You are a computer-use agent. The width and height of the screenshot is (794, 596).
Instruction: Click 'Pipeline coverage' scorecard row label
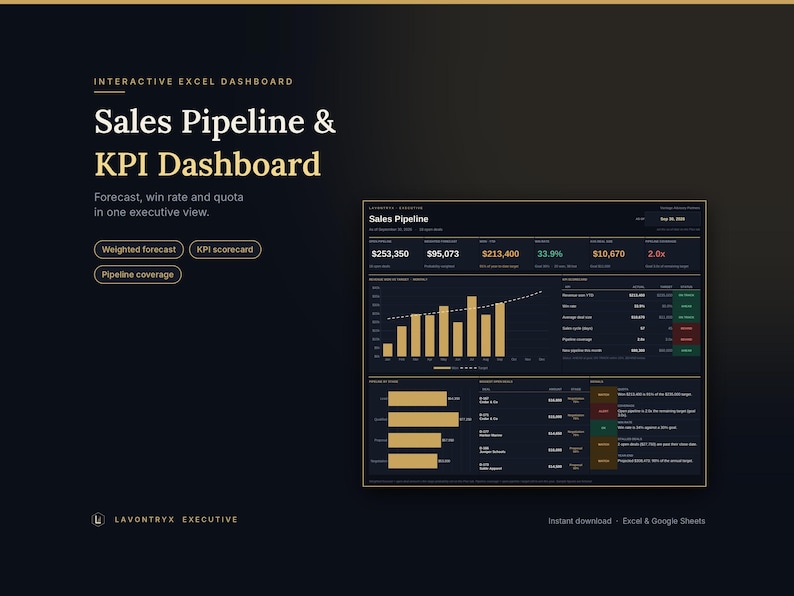coord(577,339)
